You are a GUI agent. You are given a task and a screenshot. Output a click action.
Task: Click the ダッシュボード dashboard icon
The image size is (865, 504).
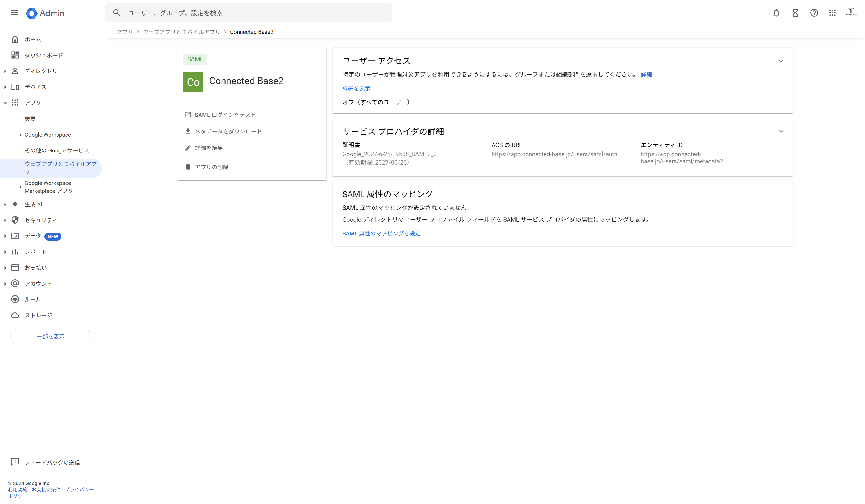(x=15, y=55)
